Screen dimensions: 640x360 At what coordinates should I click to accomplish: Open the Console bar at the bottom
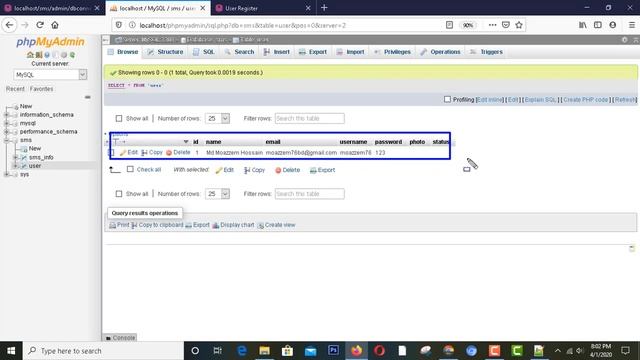pos(120,338)
